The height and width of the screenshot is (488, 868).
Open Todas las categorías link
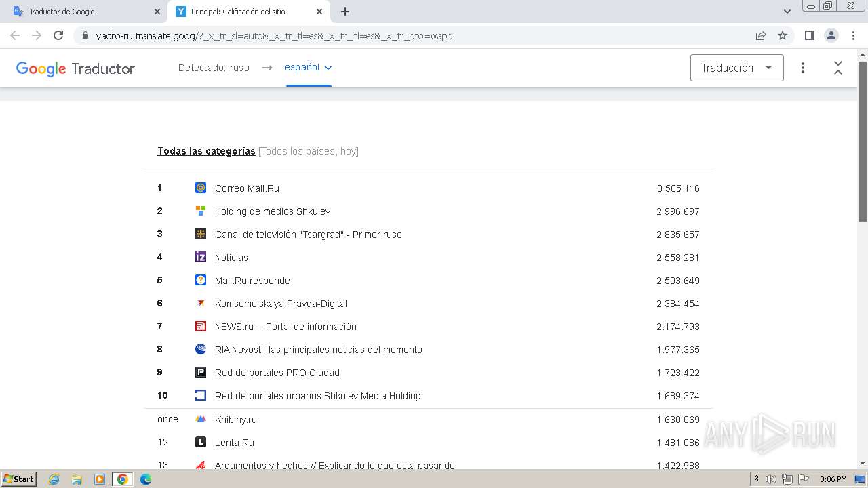pyautogui.click(x=206, y=151)
